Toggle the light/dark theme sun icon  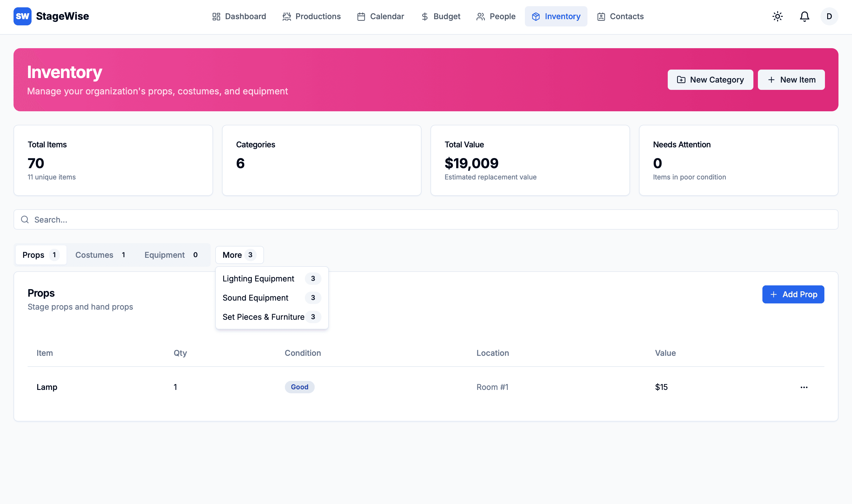(x=777, y=16)
